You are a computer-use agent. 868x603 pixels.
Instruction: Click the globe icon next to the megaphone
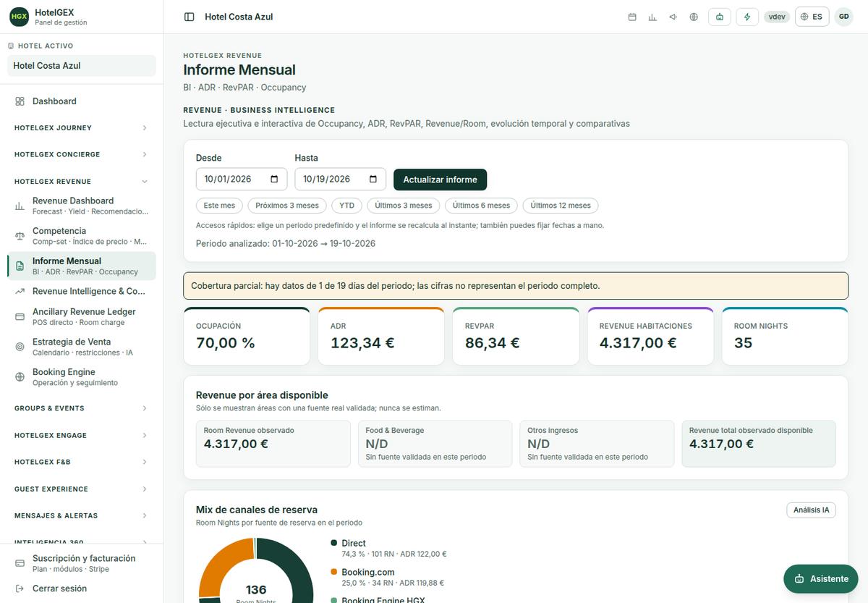(694, 17)
